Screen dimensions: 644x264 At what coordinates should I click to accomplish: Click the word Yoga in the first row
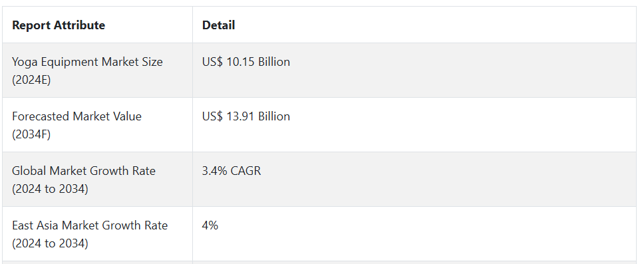(22, 62)
